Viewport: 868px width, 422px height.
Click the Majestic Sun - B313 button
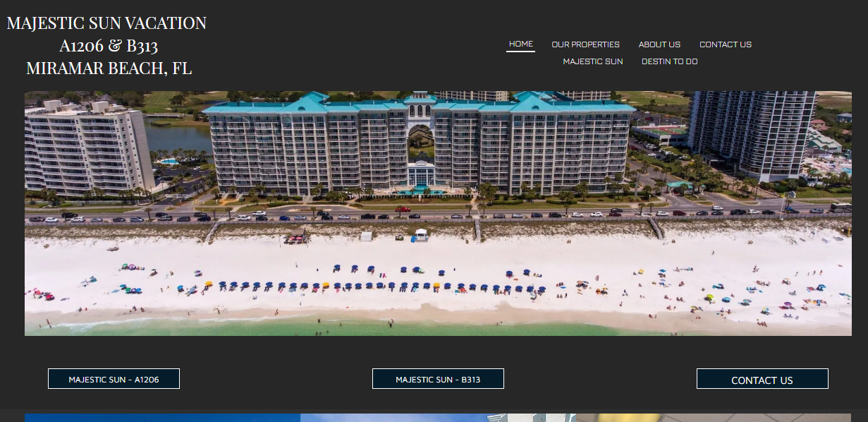(438, 379)
